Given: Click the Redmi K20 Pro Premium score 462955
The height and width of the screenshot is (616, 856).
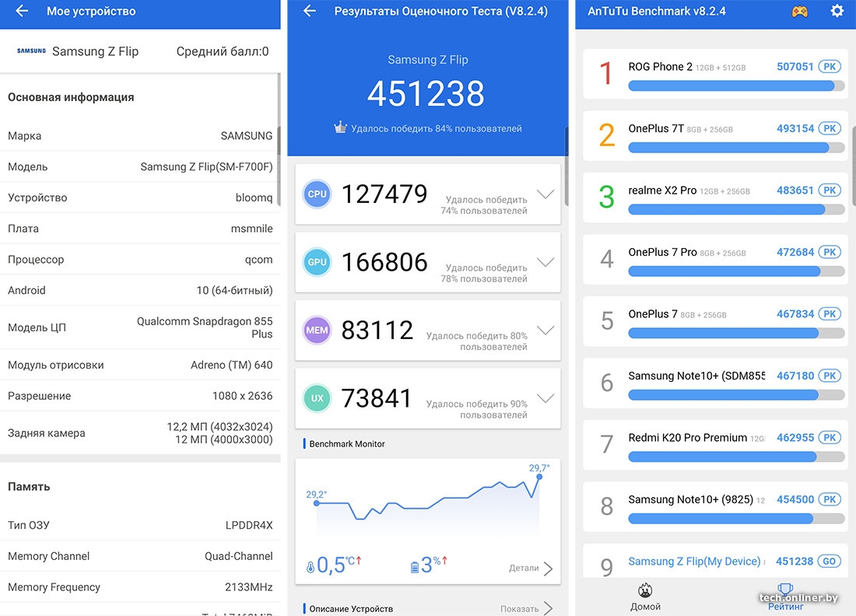Looking at the screenshot, I should [795, 438].
